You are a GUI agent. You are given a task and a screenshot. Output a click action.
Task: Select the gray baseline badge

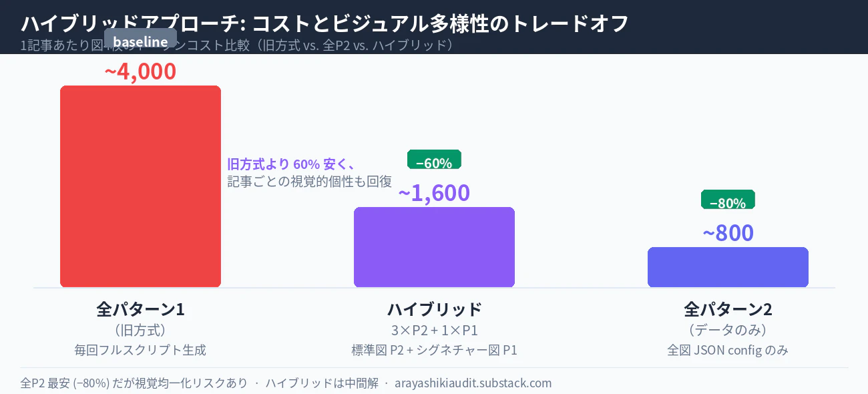[140, 41]
